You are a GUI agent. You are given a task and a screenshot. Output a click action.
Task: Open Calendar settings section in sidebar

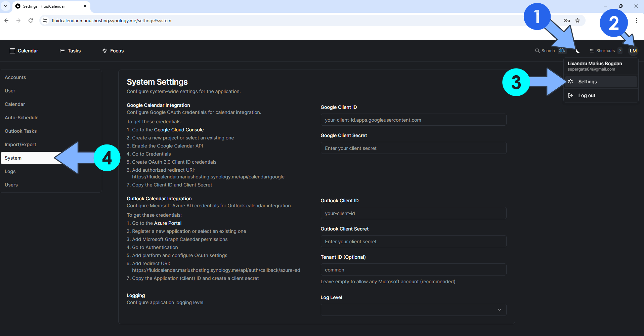coord(51,104)
